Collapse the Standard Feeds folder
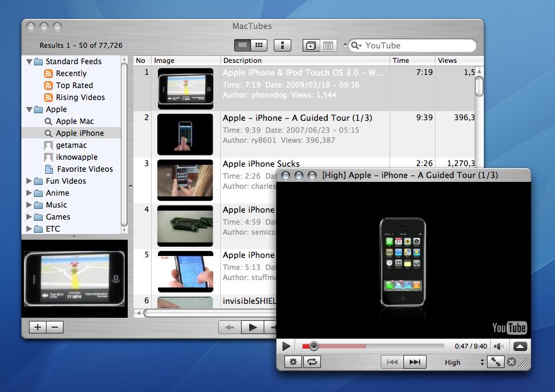This screenshot has width=555, height=392. (x=30, y=62)
